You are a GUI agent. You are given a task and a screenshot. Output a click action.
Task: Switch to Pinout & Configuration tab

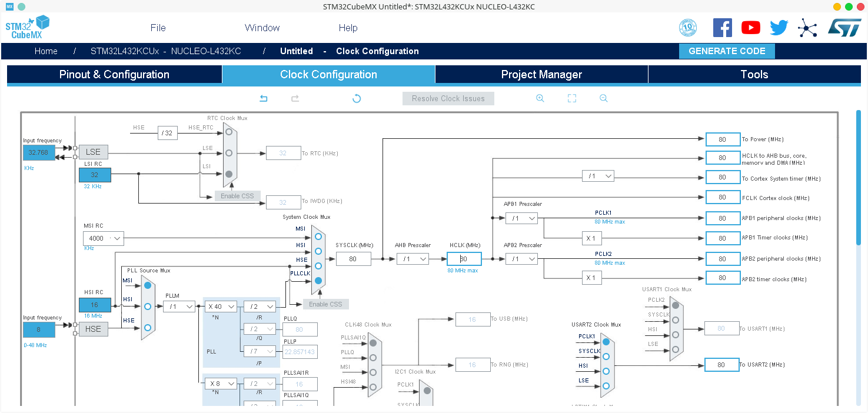click(114, 75)
